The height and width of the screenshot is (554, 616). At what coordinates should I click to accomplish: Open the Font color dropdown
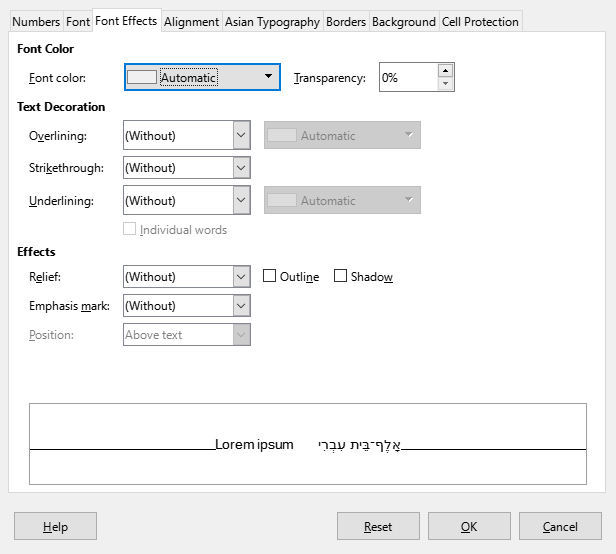coord(202,77)
